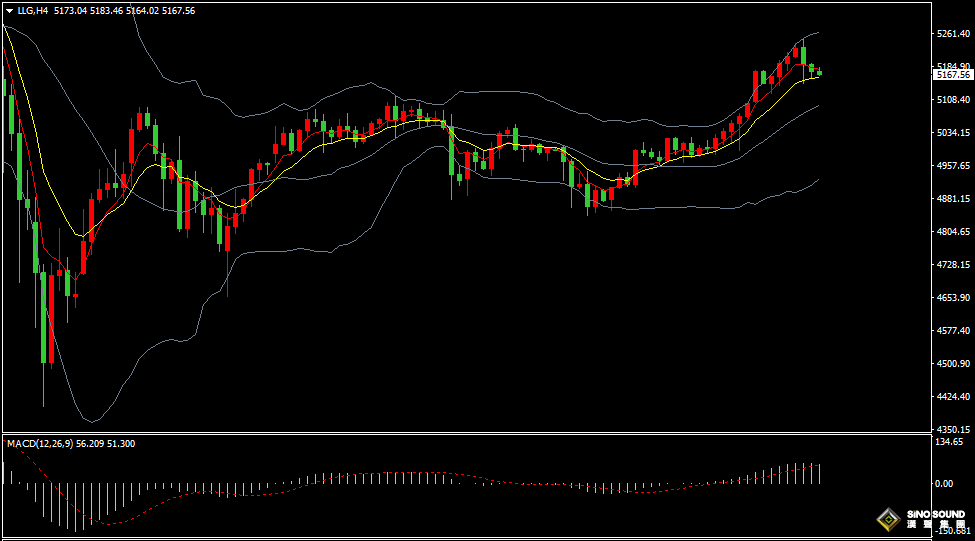Click the MACD(12,26,9) indicator label
975x541 pixels.
(x=36, y=442)
